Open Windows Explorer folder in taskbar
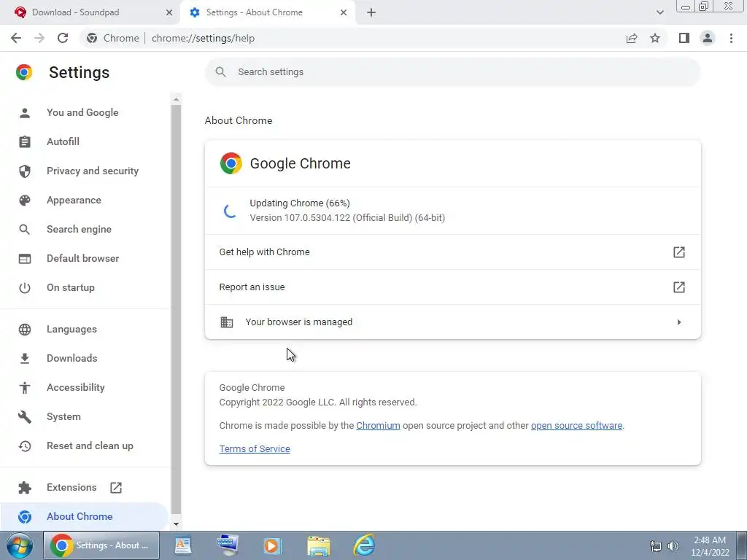 coord(318,545)
